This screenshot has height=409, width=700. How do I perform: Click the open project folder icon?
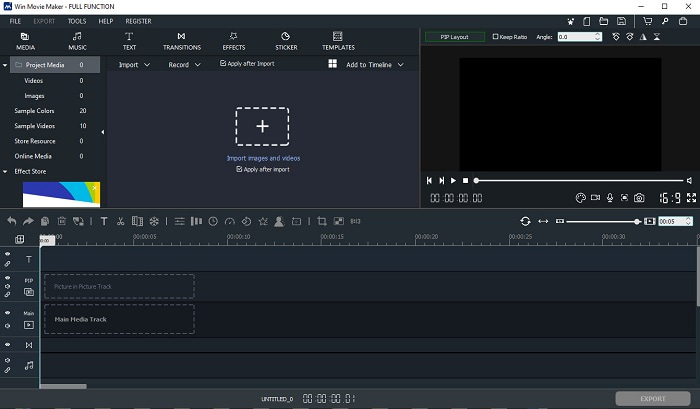[x=604, y=21]
